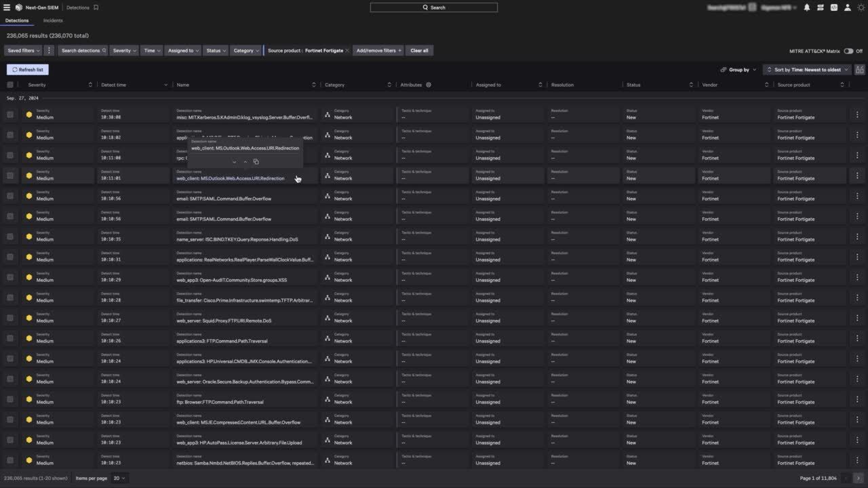Sort by the Severity column arrows
The height and width of the screenshot is (488, 868).
(x=90, y=85)
